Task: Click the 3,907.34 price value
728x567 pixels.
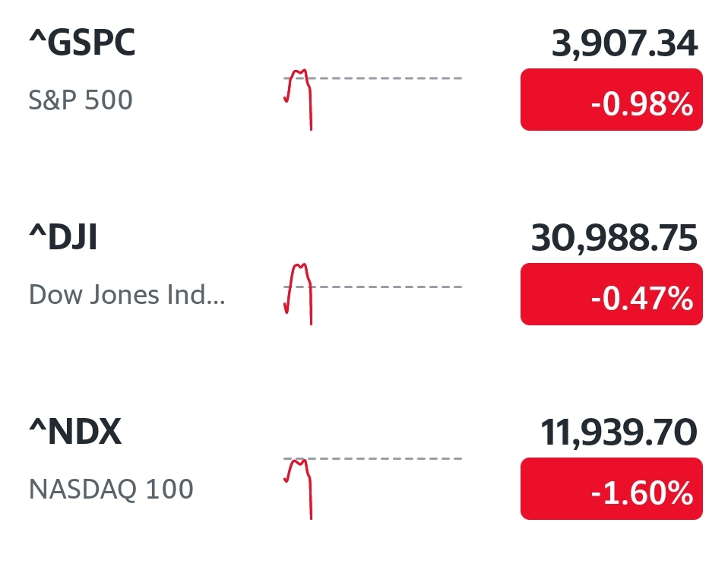Action: pyautogui.click(x=625, y=43)
